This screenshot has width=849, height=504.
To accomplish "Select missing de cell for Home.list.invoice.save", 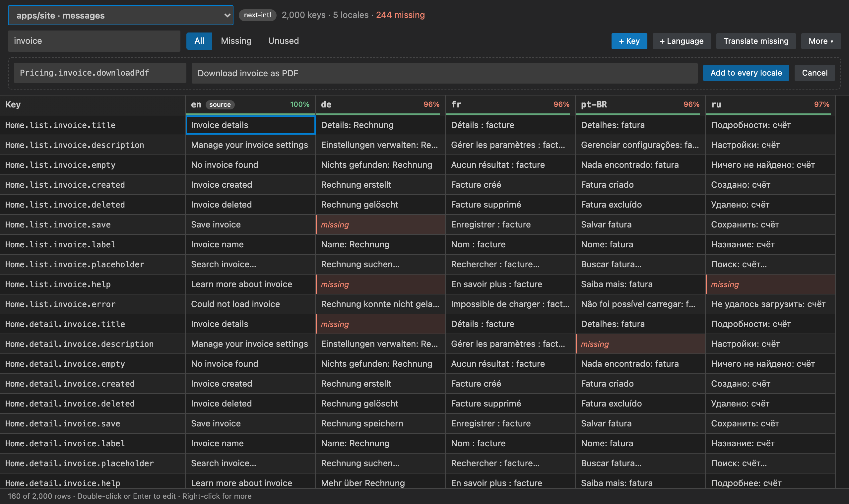I will tap(380, 225).
